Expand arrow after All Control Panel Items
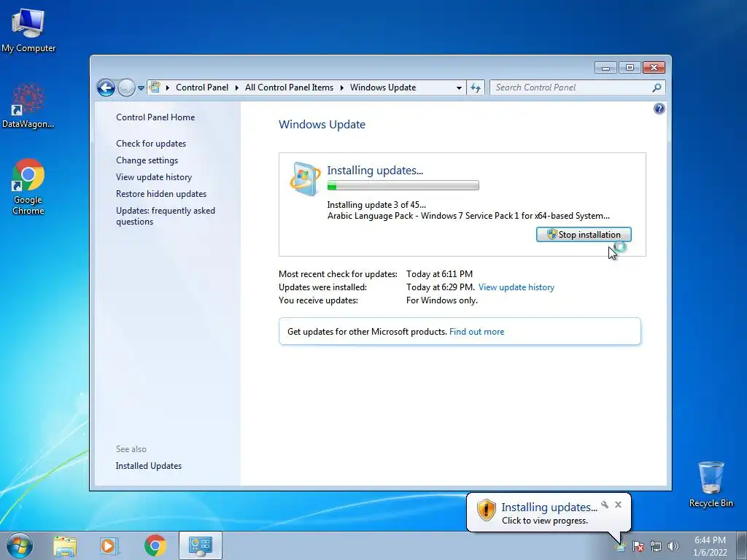747x560 pixels. point(341,87)
